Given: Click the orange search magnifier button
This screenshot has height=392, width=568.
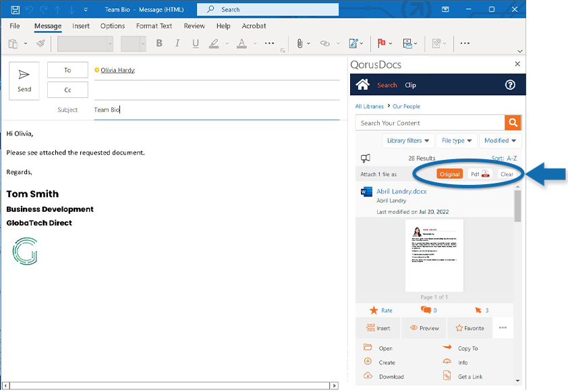Looking at the screenshot, I should pyautogui.click(x=513, y=123).
